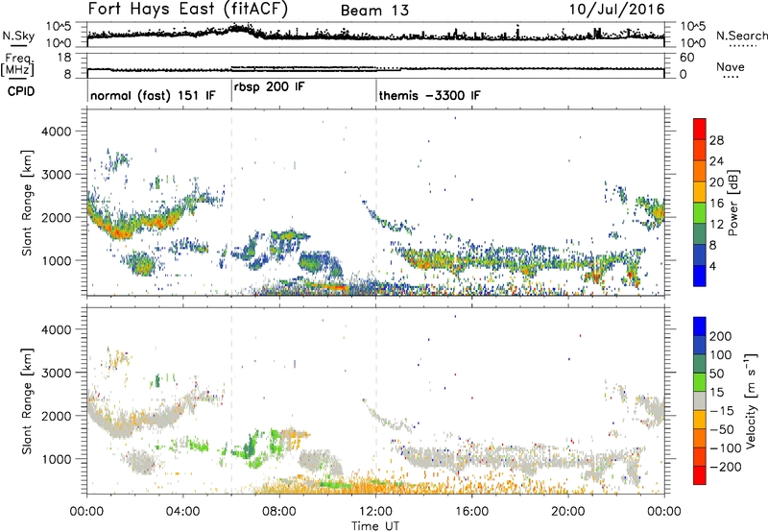This screenshot has width=768, height=532.
Task: Select the '60' tick on the Nave axis
Action: click(687, 58)
